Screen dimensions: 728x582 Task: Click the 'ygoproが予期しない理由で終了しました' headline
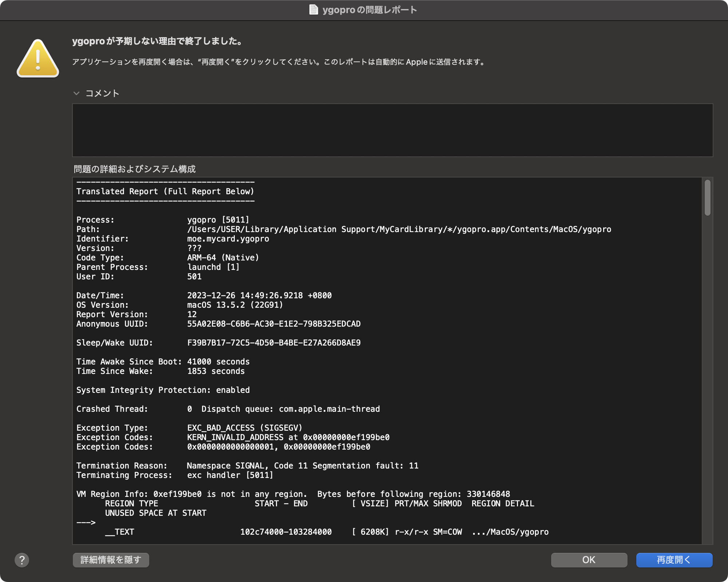point(157,41)
